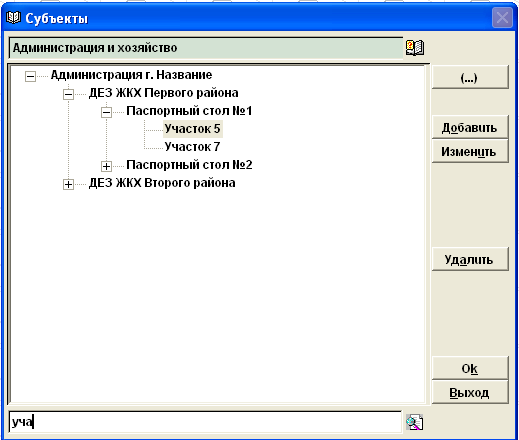
Task: Click the Удалить button
Action: click(470, 259)
